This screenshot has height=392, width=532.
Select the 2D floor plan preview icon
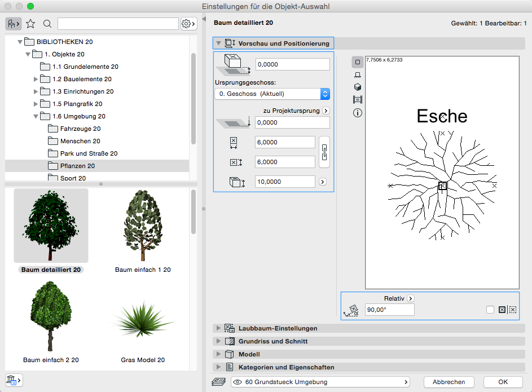pyautogui.click(x=357, y=62)
